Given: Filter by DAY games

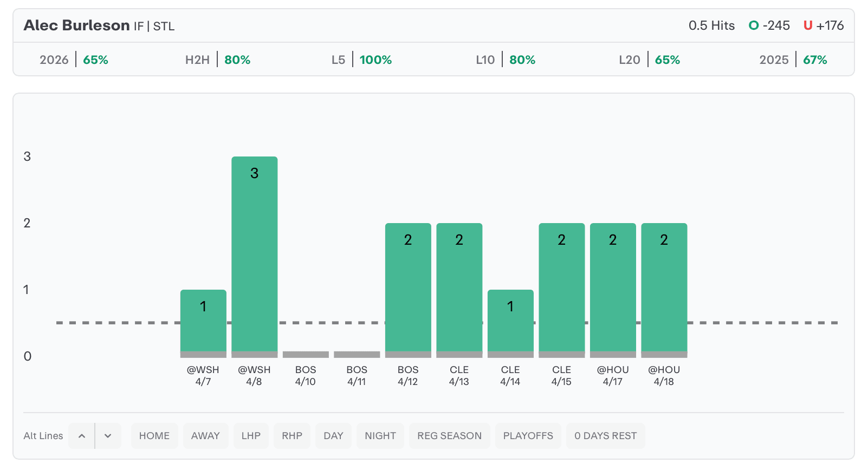Looking at the screenshot, I should point(333,436).
